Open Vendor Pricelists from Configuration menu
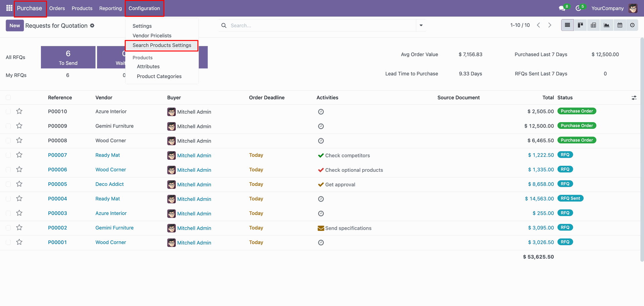This screenshot has width=644, height=306. pyautogui.click(x=152, y=36)
